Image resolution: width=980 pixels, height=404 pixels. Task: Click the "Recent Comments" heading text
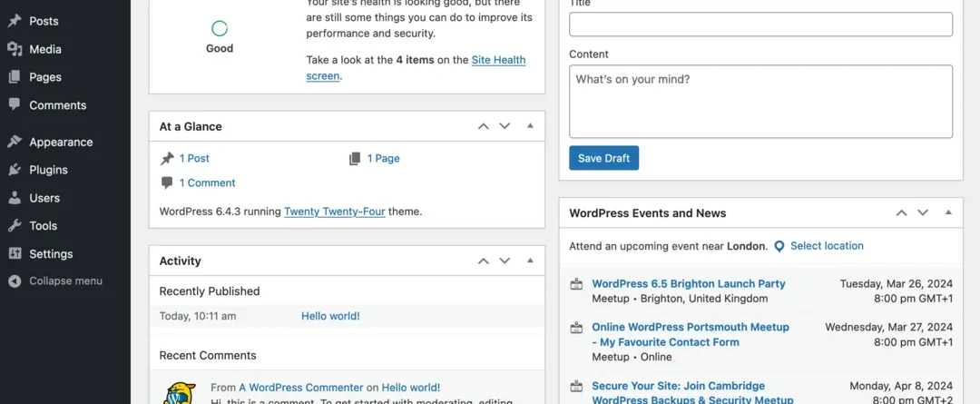click(208, 356)
